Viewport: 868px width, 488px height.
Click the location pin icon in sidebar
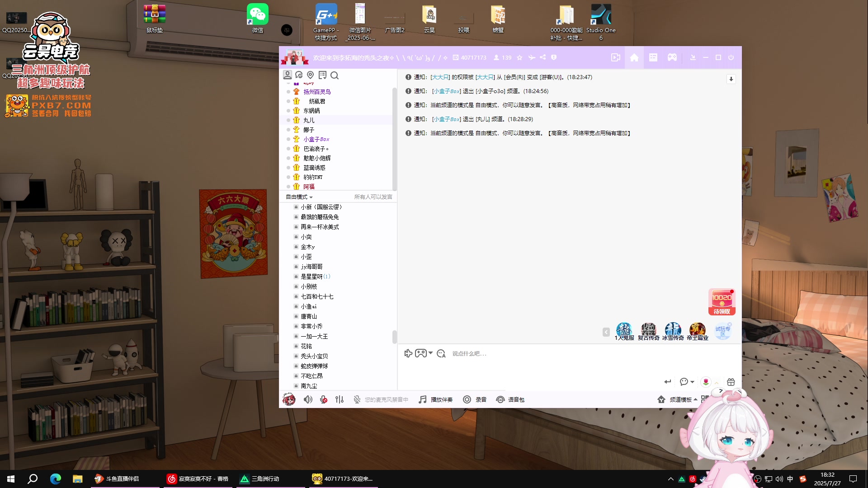pos(310,75)
